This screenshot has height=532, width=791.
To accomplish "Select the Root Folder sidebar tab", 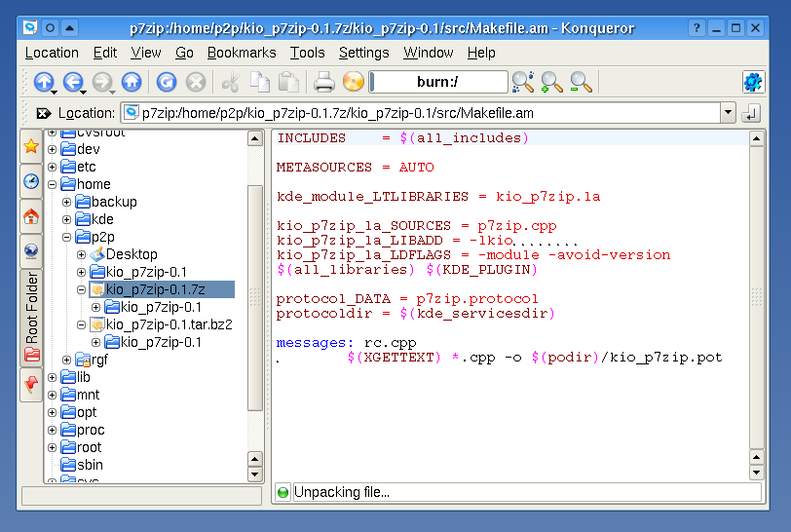I will pos(31,318).
